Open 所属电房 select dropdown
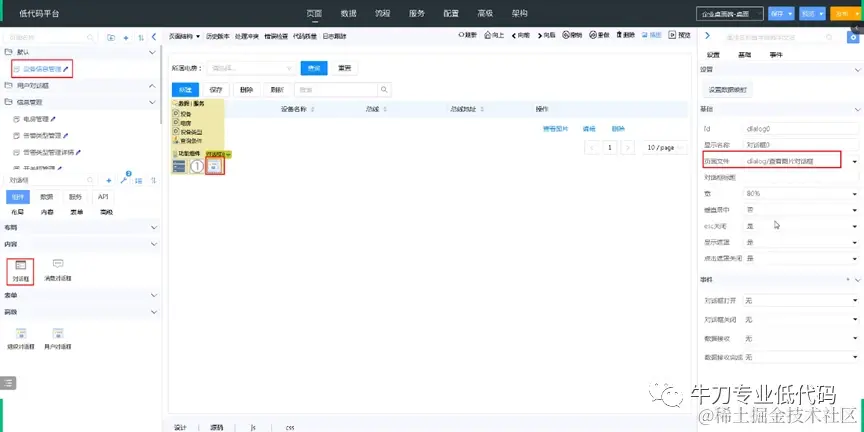The width and height of the screenshot is (864, 432). point(252,68)
